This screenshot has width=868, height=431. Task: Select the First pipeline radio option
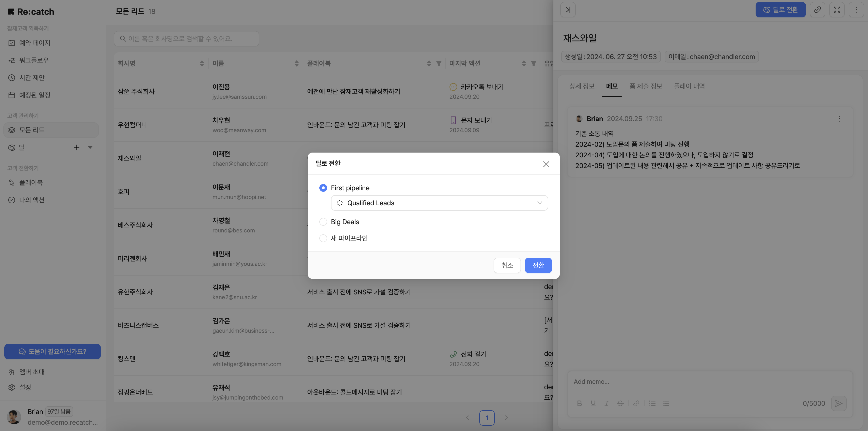(323, 188)
